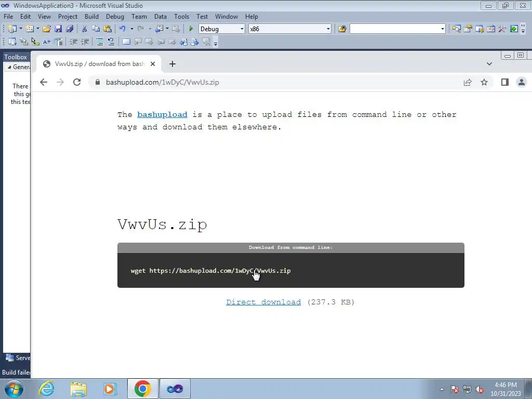The height and width of the screenshot is (399, 532).
Task: Toggle Chrome's side panel icon
Action: tap(505, 82)
